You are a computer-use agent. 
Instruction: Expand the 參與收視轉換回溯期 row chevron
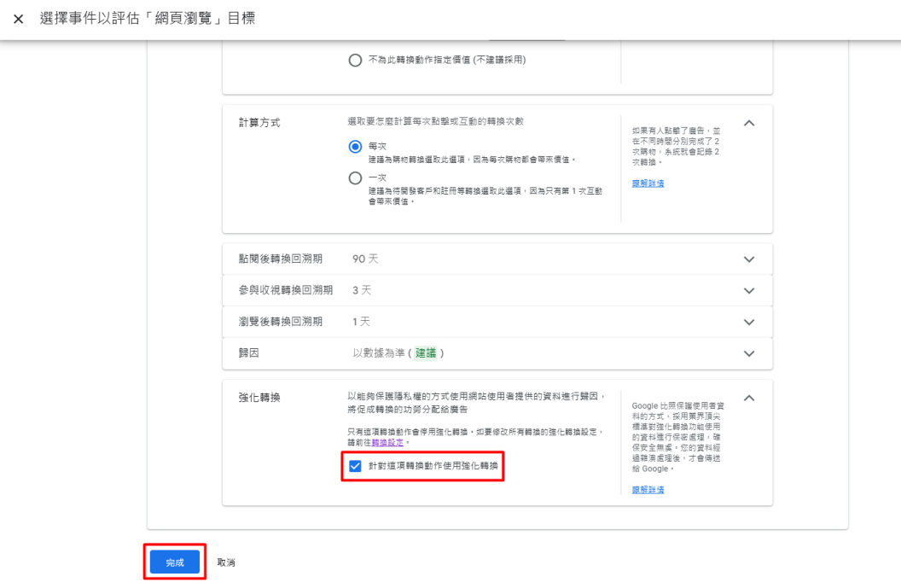point(749,291)
